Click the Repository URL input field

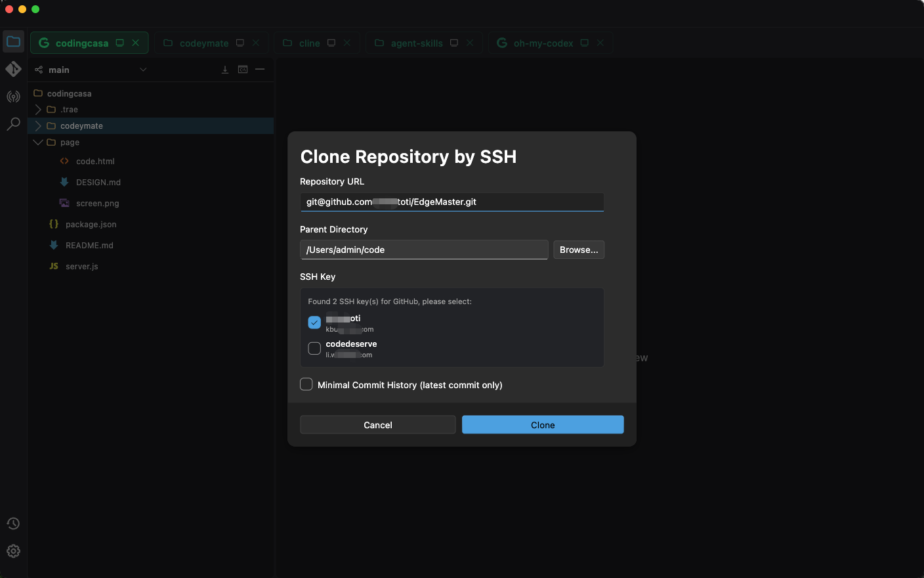[451, 202]
